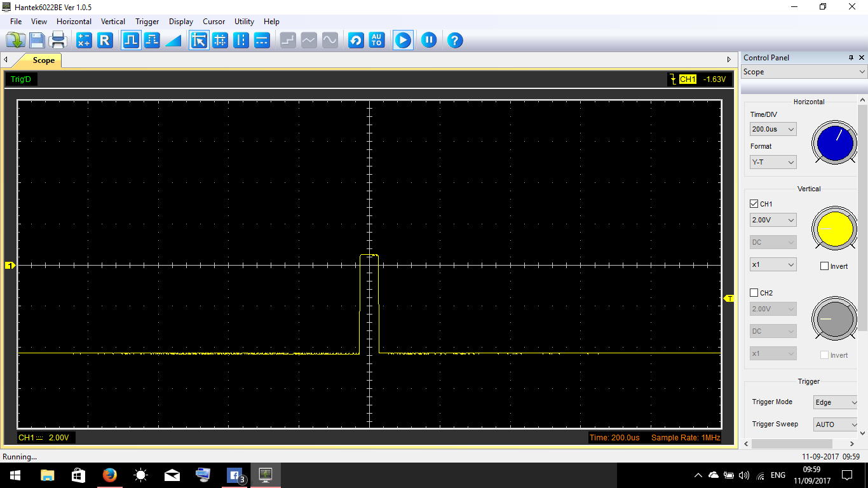Open the Time/DIV 200.0us dropdown
The width and height of the screenshot is (868, 488).
tap(773, 129)
